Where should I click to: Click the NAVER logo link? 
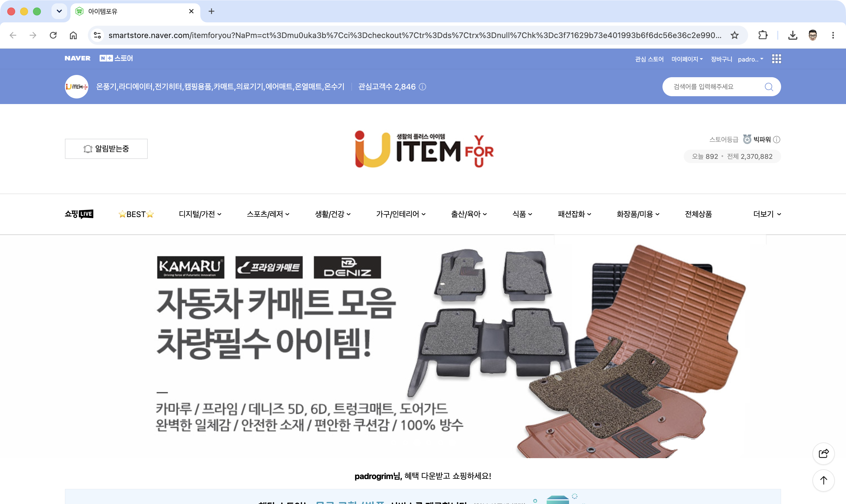[77, 58]
